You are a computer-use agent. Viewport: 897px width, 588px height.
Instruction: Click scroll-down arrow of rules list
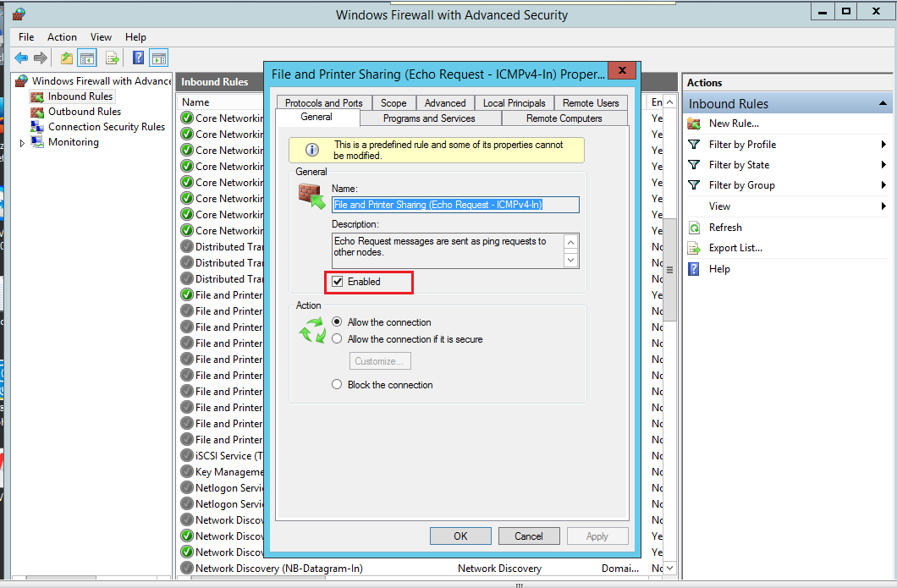pyautogui.click(x=670, y=568)
